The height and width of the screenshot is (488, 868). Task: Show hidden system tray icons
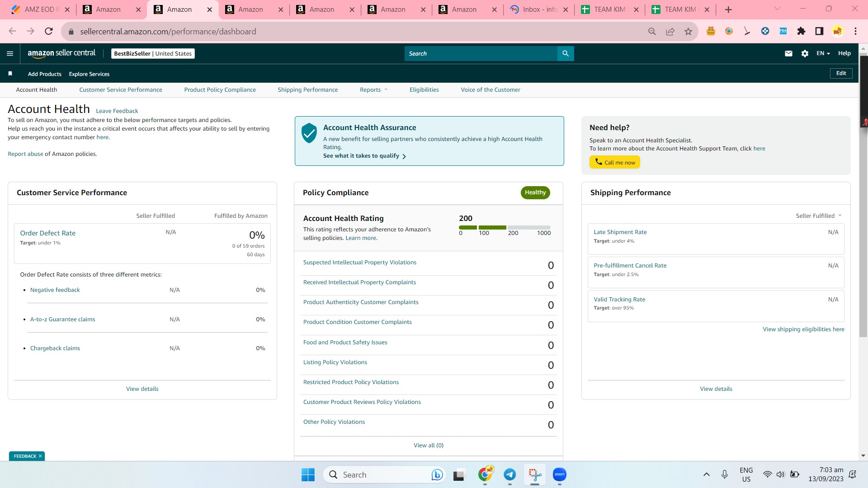point(706,474)
